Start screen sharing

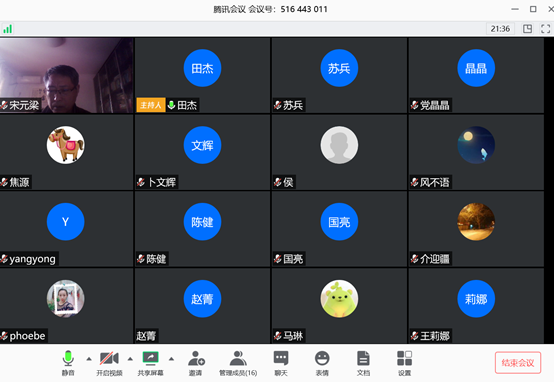click(151, 363)
